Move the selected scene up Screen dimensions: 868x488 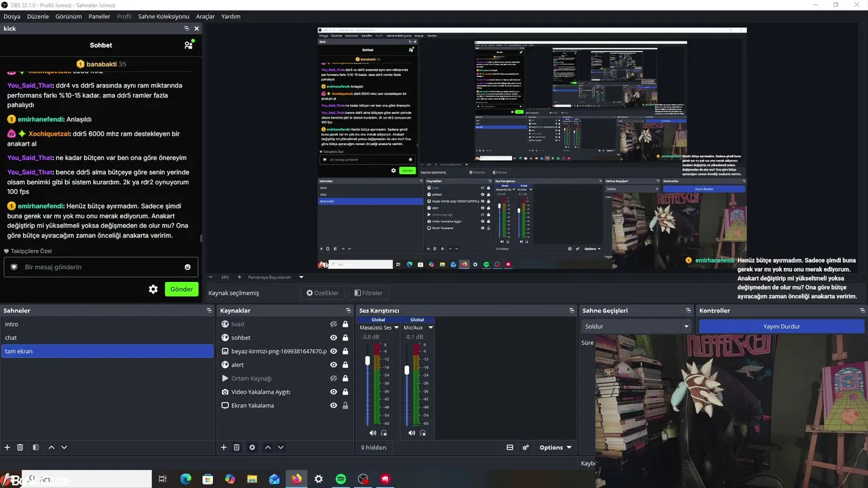52,447
